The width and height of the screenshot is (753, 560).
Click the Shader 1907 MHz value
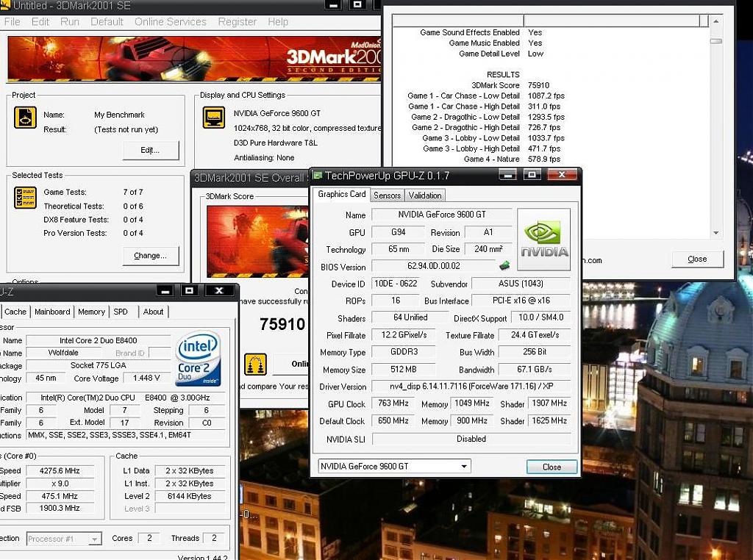click(549, 403)
